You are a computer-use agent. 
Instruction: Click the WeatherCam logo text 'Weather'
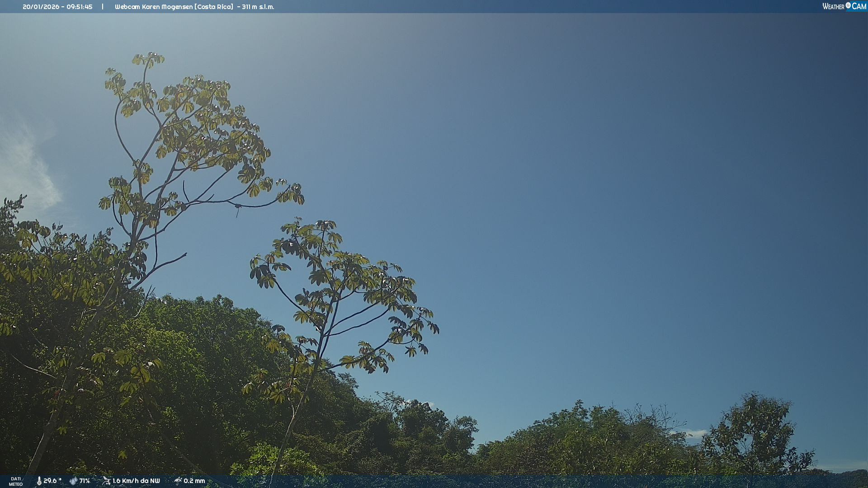[833, 6]
